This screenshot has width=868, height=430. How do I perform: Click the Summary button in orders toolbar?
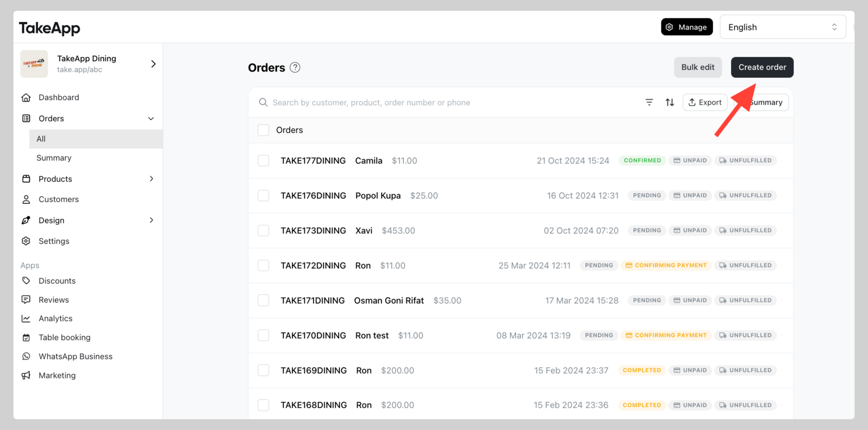tap(765, 102)
